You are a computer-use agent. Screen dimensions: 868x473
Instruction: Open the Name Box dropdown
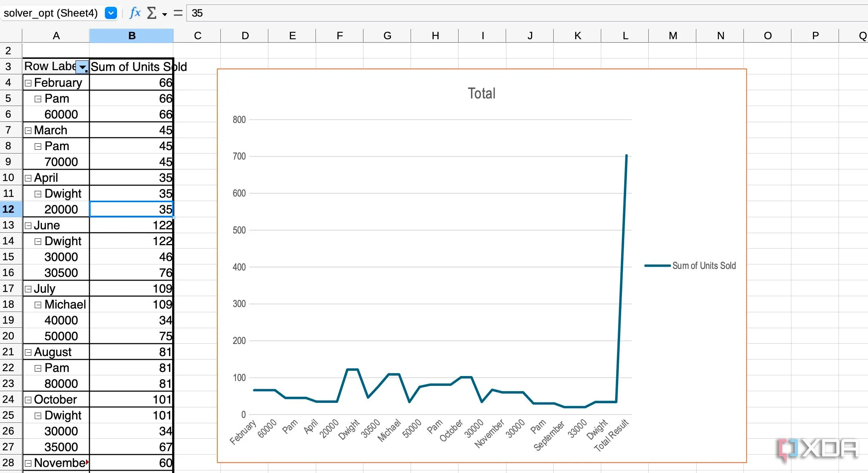click(x=111, y=13)
